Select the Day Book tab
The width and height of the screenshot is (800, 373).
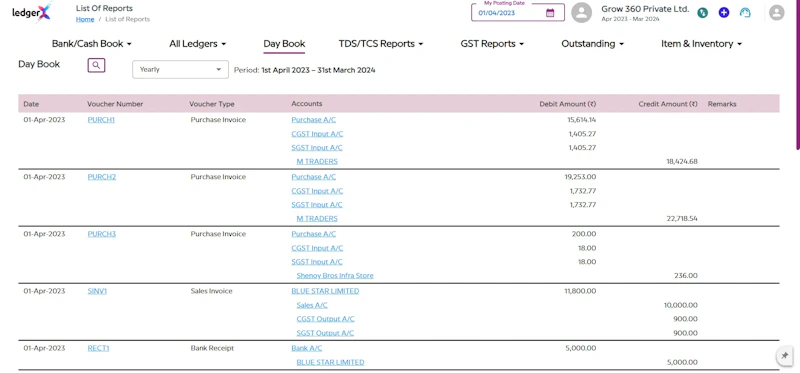pos(284,44)
